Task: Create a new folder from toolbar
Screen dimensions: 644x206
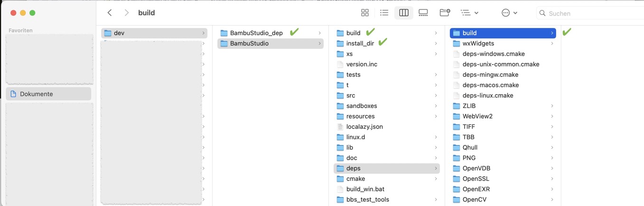Action: coord(445,13)
